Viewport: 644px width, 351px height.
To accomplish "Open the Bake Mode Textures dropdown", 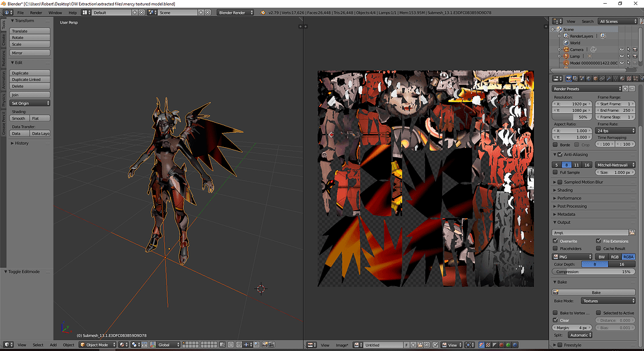I will (608, 301).
